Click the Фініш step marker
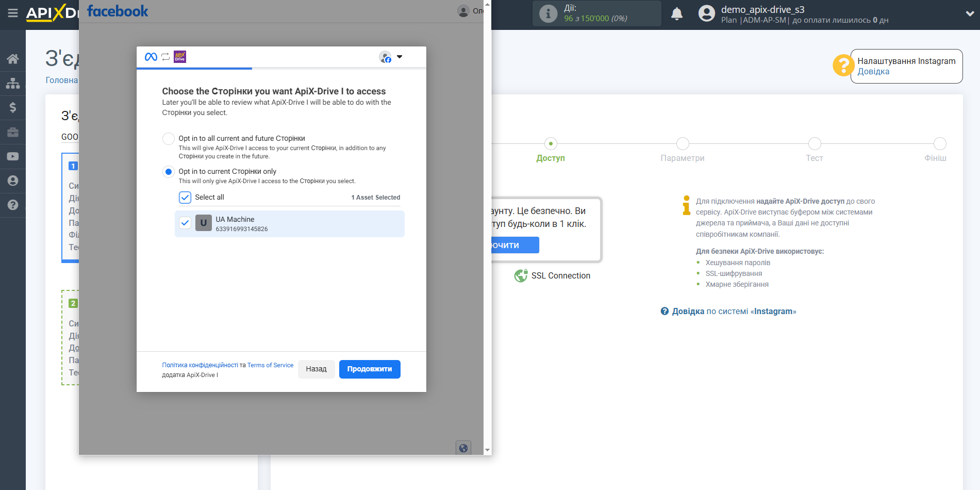Image resolution: width=980 pixels, height=490 pixels. pos(940,143)
